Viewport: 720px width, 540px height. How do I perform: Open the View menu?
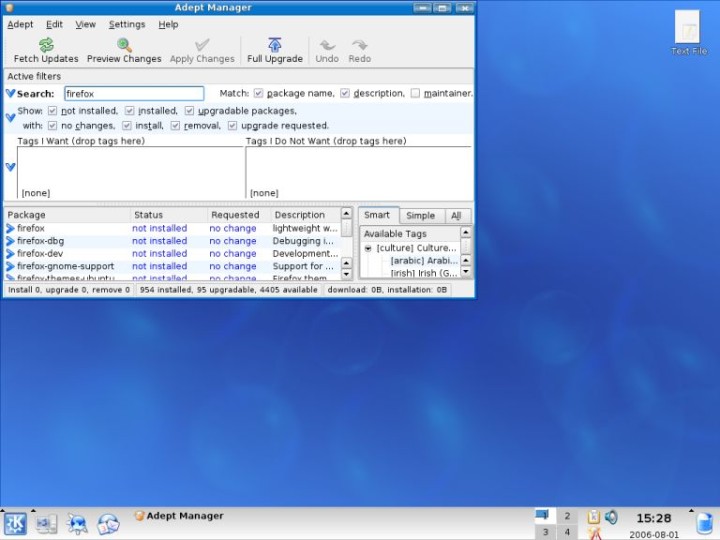tap(85, 24)
